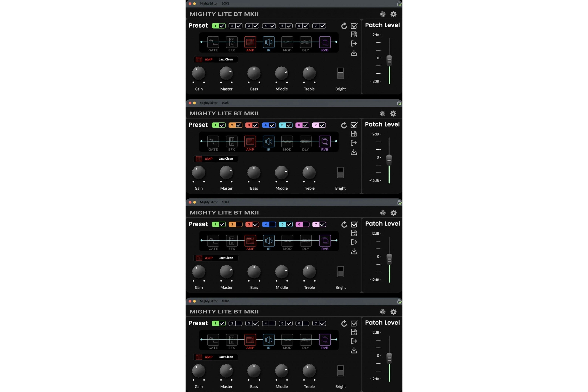Select the AMP module icon in the bottom window
Viewport: 588px width, 392px height.
point(250,340)
